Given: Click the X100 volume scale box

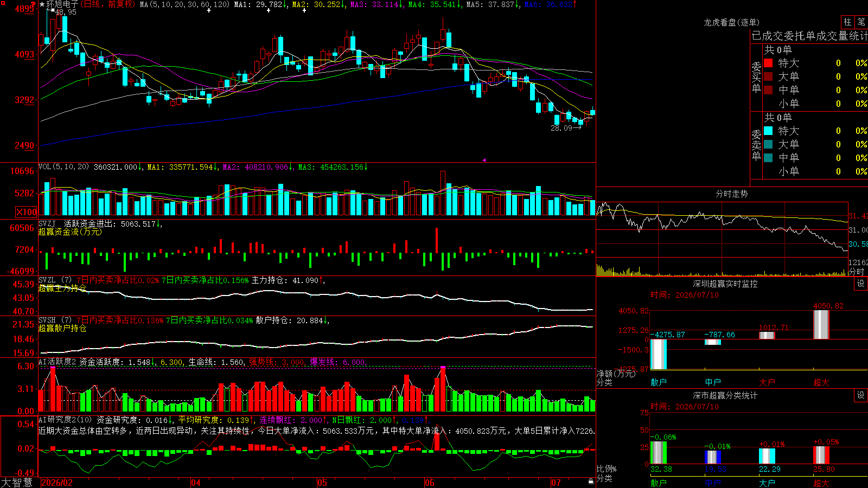Looking at the screenshot, I should click(x=27, y=212).
